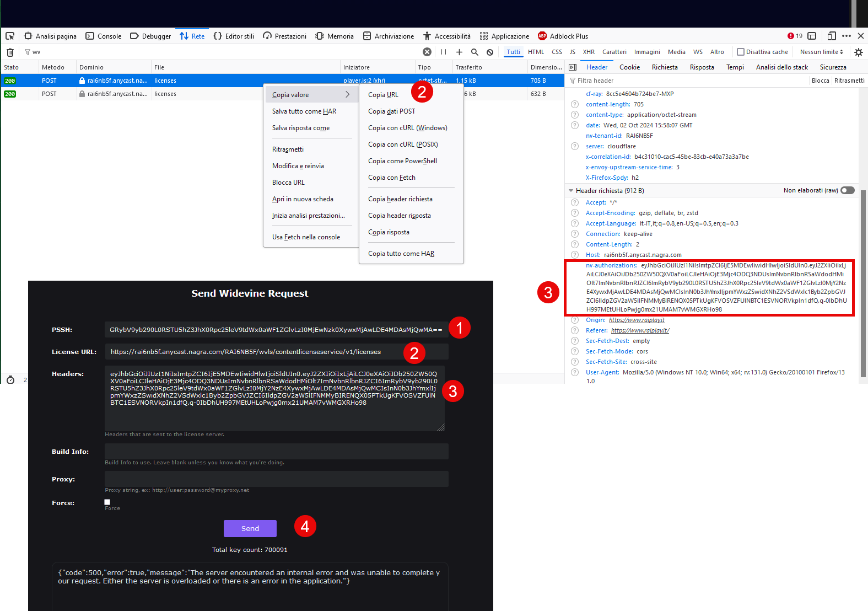Image resolution: width=868 pixels, height=611 pixels.
Task: Click the dock layout icon beside error count
Action: point(812,36)
